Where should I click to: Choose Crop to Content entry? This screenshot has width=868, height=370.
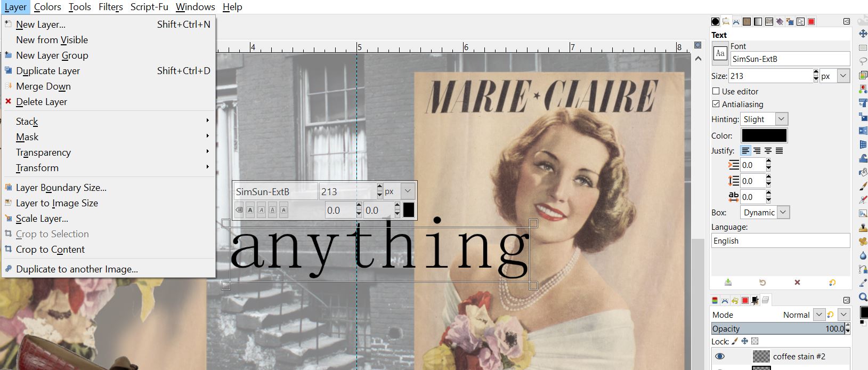tap(109, 249)
